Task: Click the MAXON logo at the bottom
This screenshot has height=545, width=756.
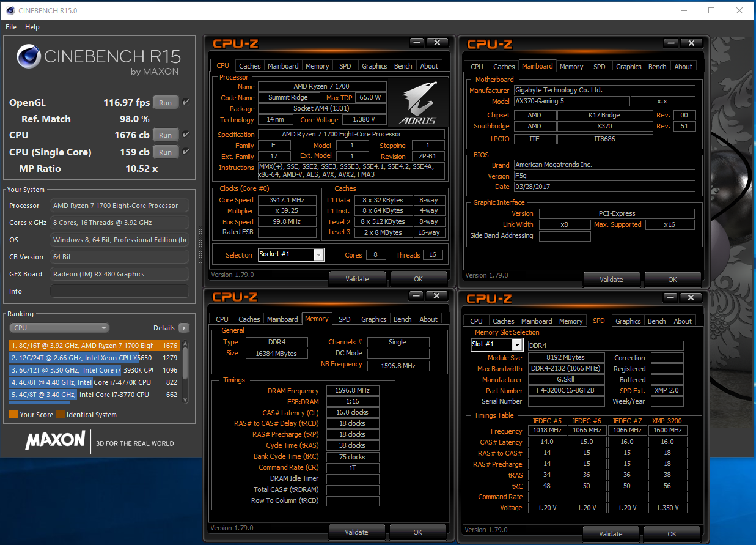Action: coord(55,440)
